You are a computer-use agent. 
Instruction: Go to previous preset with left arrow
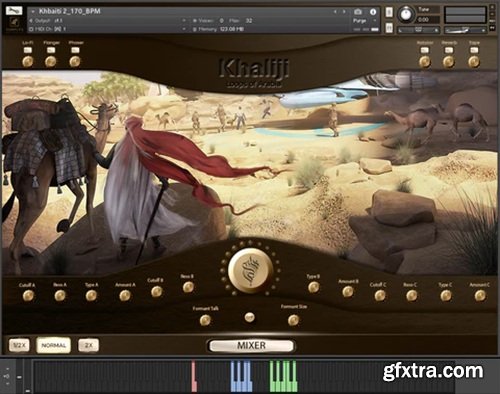(x=335, y=12)
